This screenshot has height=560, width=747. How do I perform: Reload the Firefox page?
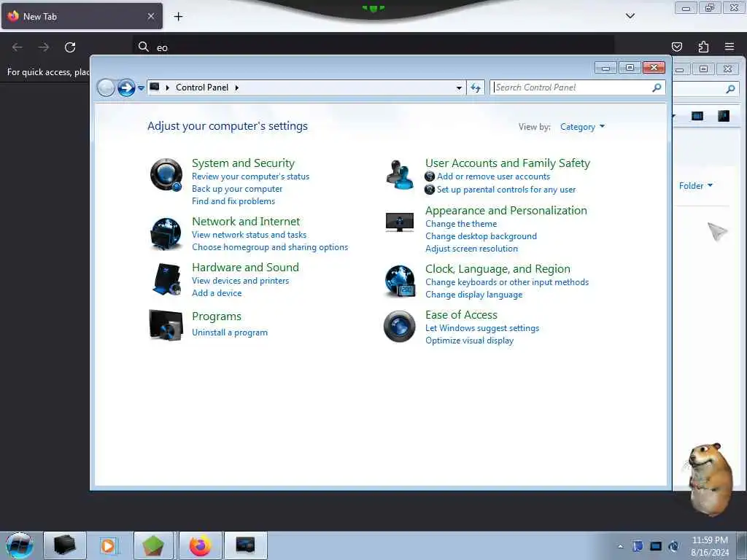tap(70, 47)
